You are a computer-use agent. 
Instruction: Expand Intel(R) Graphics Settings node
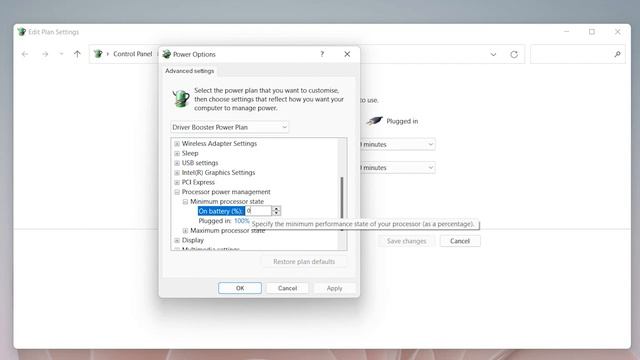pos(177,173)
